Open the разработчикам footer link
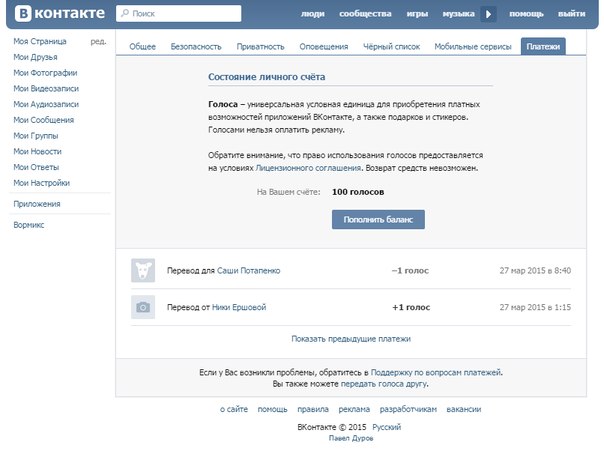The height and width of the screenshot is (457, 604). [x=408, y=409]
